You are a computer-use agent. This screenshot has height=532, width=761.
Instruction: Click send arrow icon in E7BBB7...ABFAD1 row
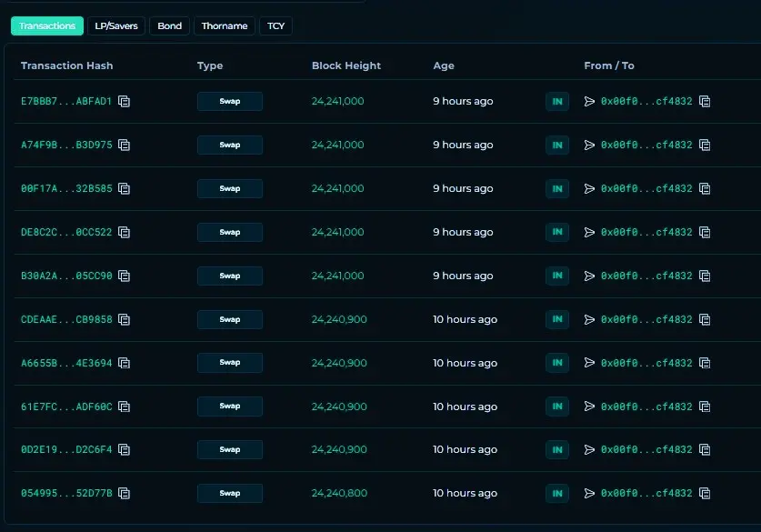click(589, 101)
